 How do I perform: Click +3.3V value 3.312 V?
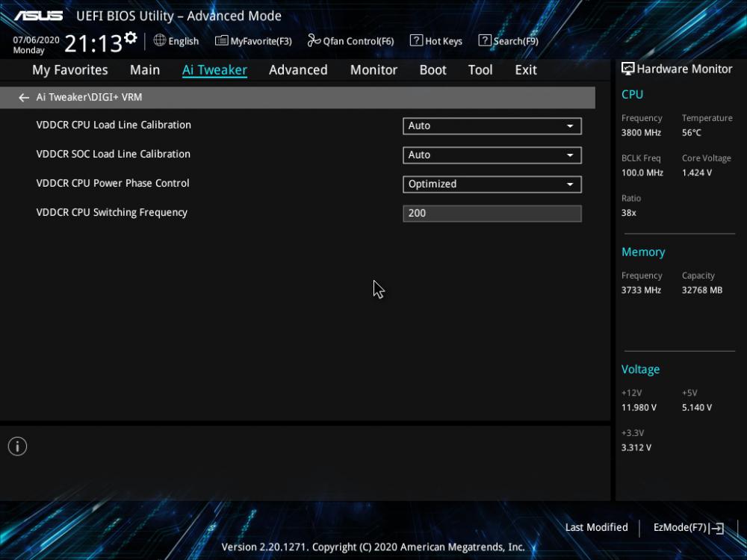(636, 447)
